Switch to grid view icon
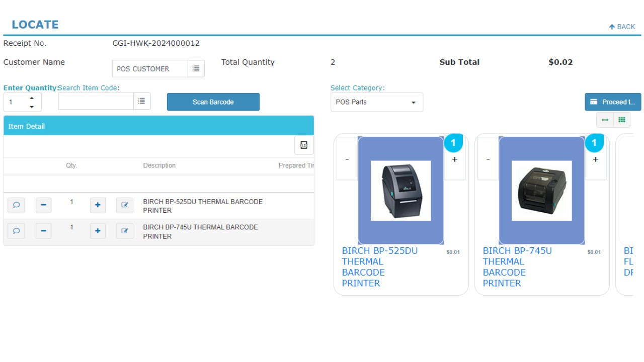The height and width of the screenshot is (362, 644). [622, 120]
